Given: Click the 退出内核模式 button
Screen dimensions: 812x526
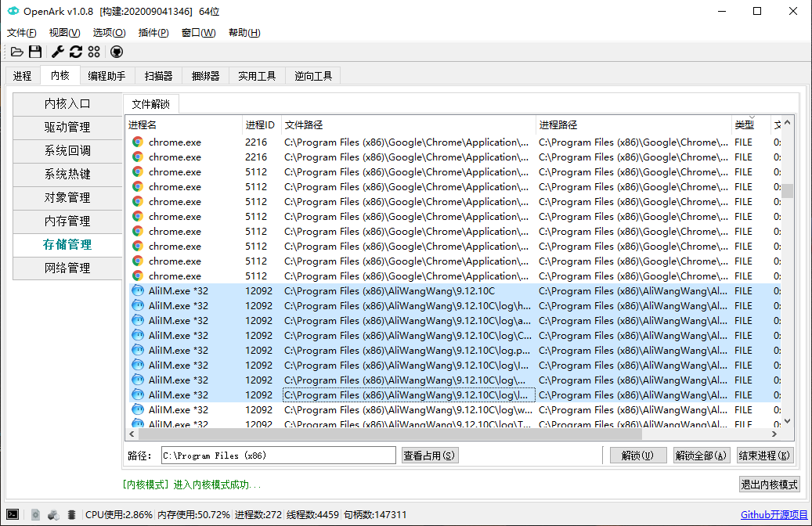Looking at the screenshot, I should (769, 485).
